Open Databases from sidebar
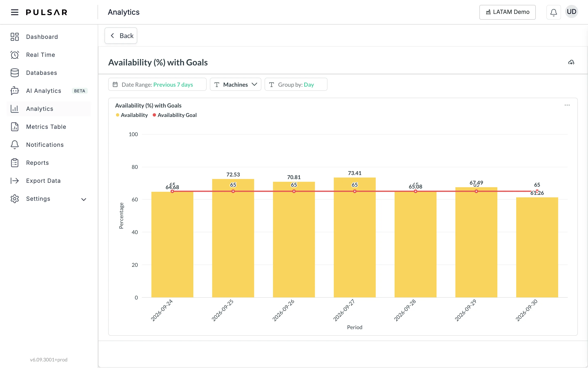588x368 pixels. 49,73
